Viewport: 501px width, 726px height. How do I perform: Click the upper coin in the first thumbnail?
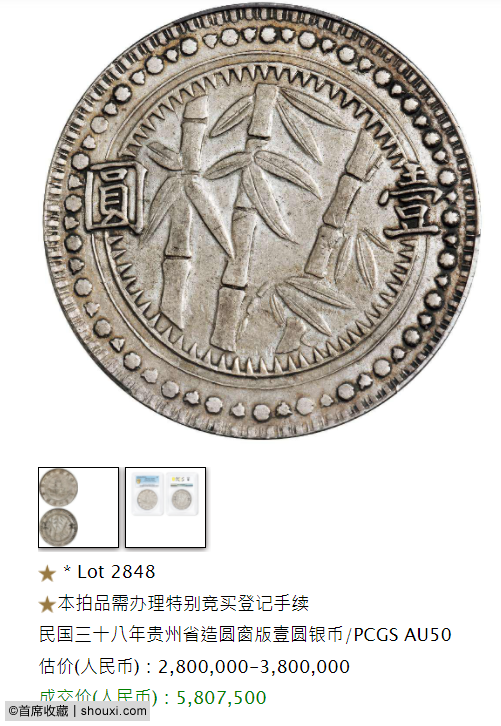[59, 487]
